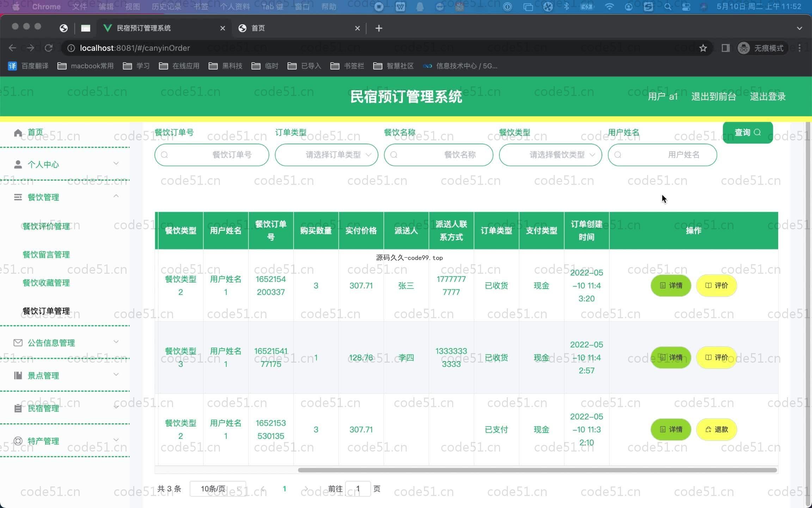Click site info icon in address bar
Image resolution: width=812 pixels, height=508 pixels.
point(71,48)
